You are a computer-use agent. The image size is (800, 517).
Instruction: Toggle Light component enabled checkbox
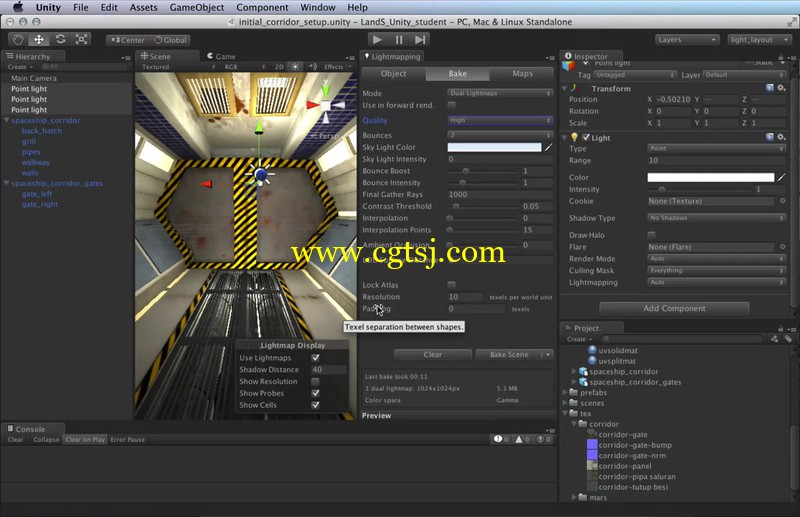[586, 137]
